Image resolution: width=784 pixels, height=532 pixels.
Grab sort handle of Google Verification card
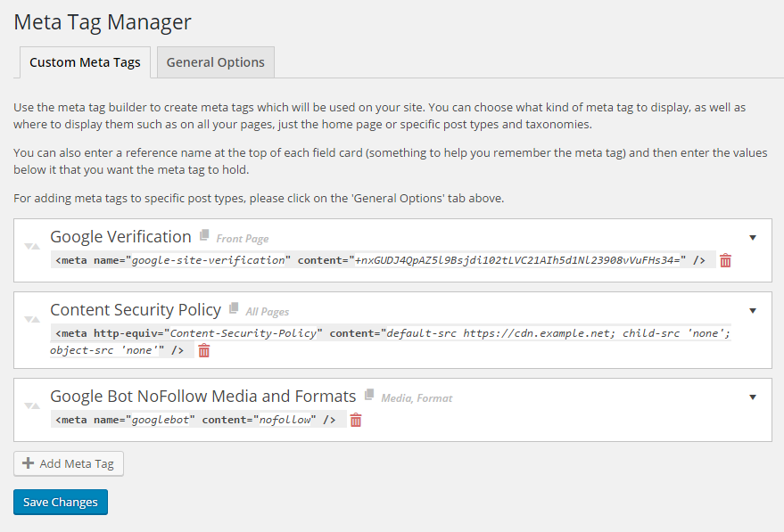point(32,247)
